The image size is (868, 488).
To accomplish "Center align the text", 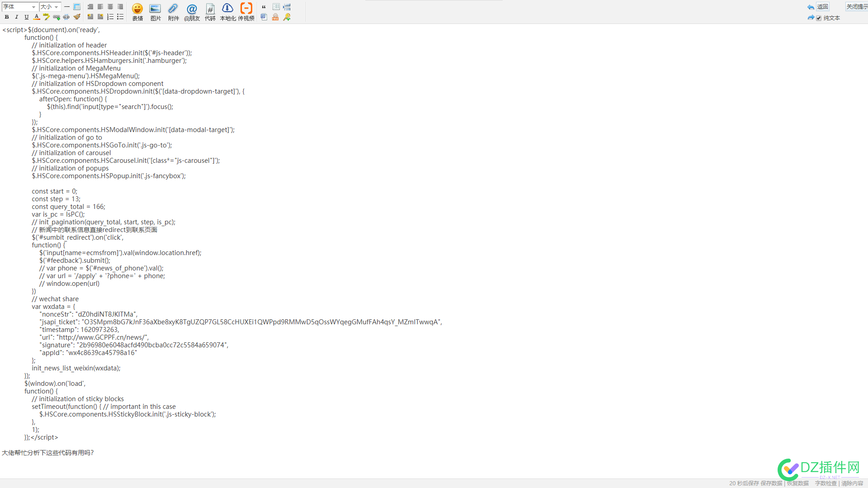I will tap(110, 7).
